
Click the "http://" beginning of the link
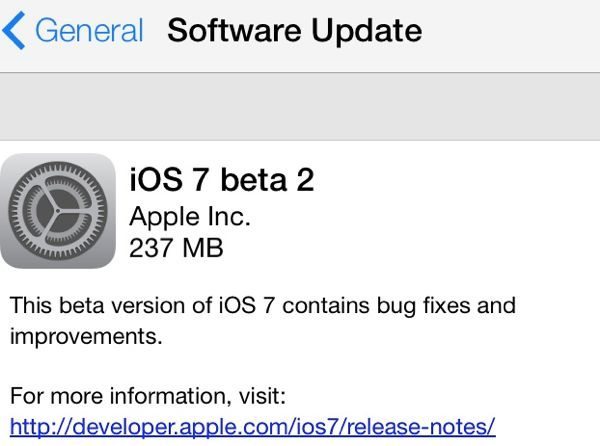(x=39, y=427)
